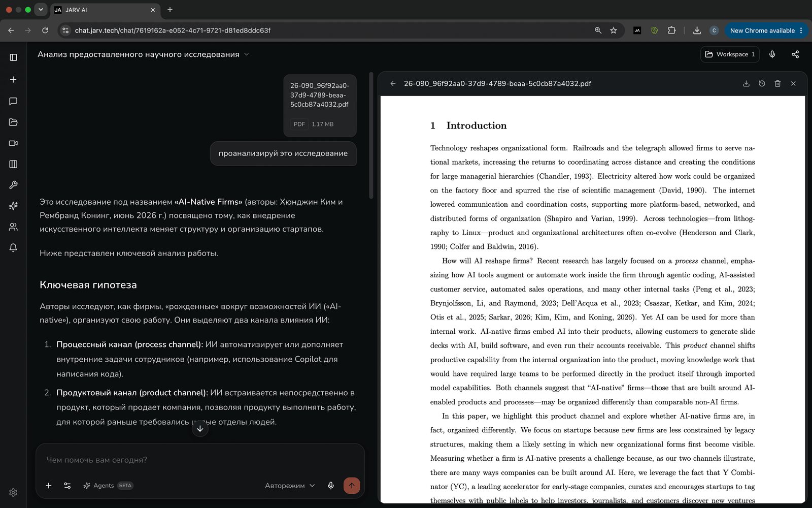Go back in browser history

(x=11, y=30)
